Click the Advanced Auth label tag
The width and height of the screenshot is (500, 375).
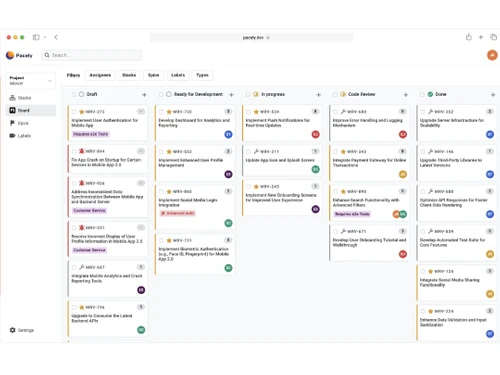pos(178,213)
